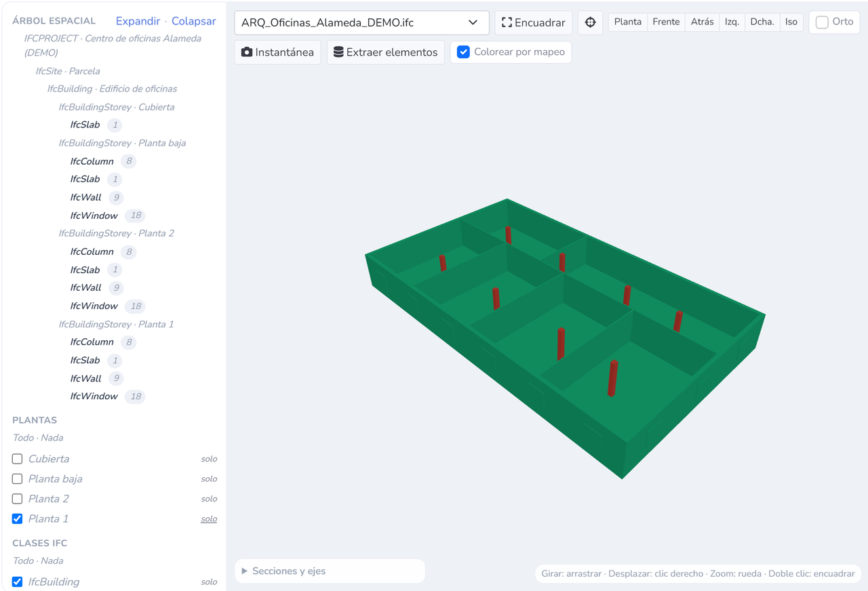Click solo next to Planta 1
The width and height of the screenshot is (868, 591).
209,519
